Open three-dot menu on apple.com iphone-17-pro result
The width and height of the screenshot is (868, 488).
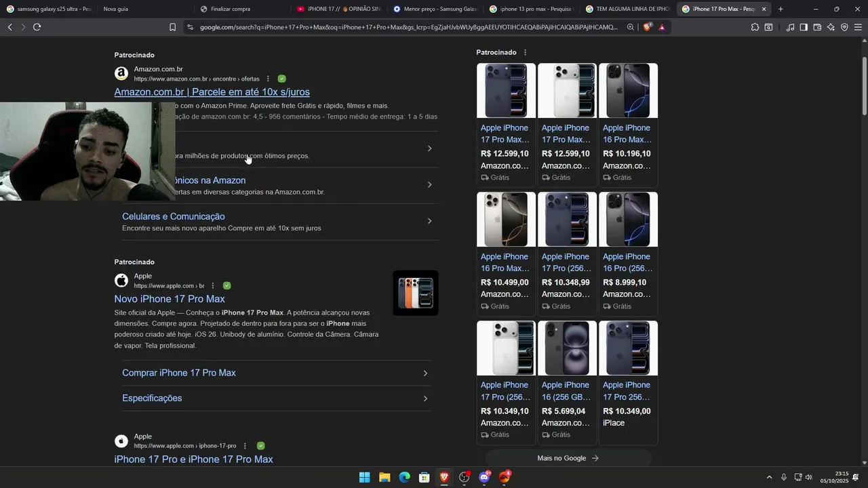click(245, 446)
